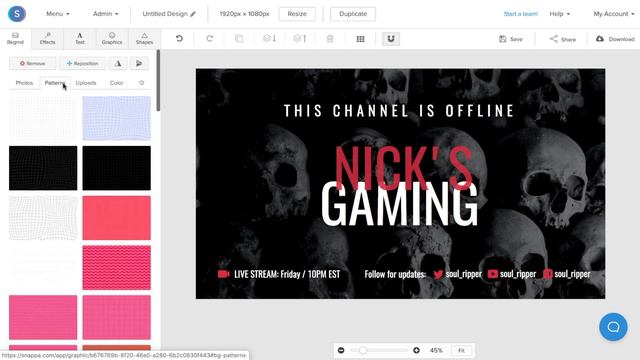This screenshot has width=640, height=360.
Task: Open the Effects tool panel
Action: [x=47, y=39]
